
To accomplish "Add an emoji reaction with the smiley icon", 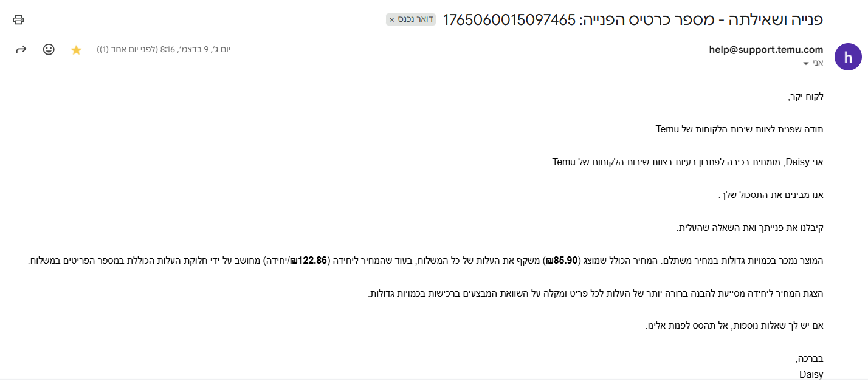I will point(49,50).
